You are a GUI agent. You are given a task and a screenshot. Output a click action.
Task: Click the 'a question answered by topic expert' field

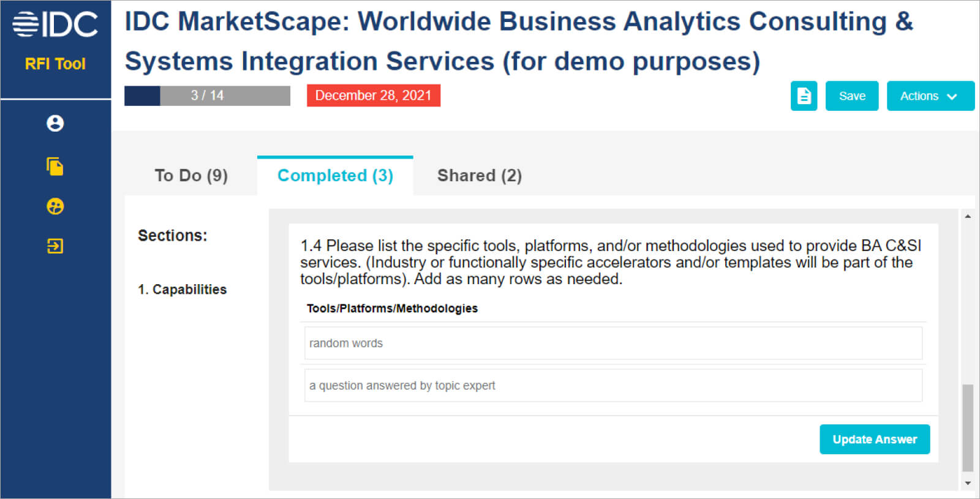[613, 386]
